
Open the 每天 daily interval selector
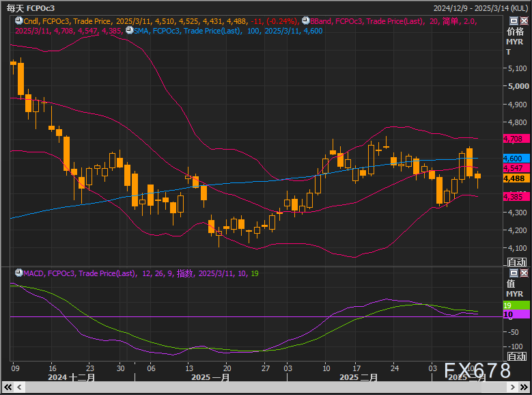click(x=15, y=8)
